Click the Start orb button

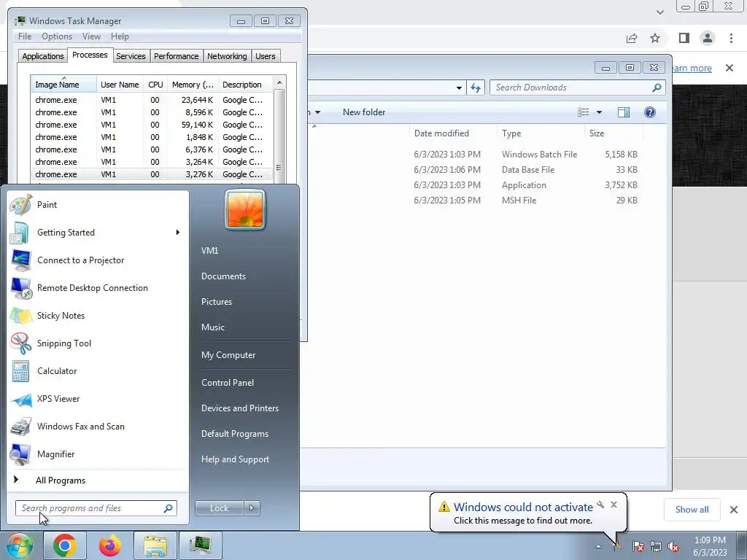[19, 545]
